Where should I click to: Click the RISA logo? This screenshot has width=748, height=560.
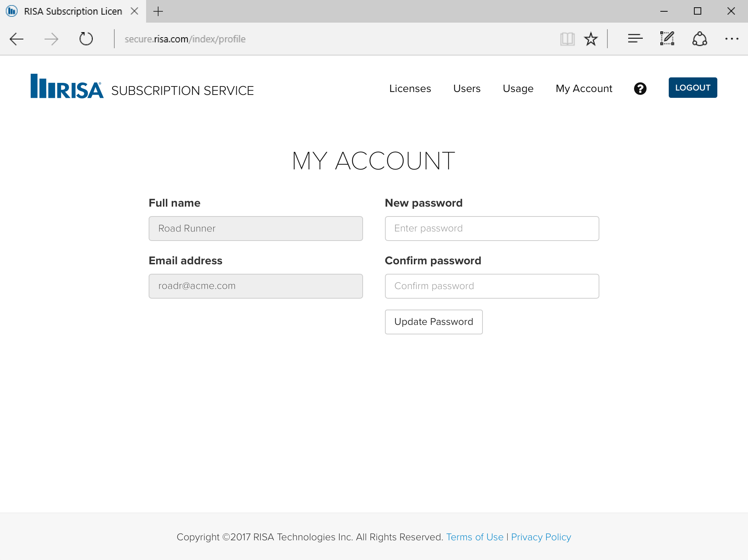[67, 86]
